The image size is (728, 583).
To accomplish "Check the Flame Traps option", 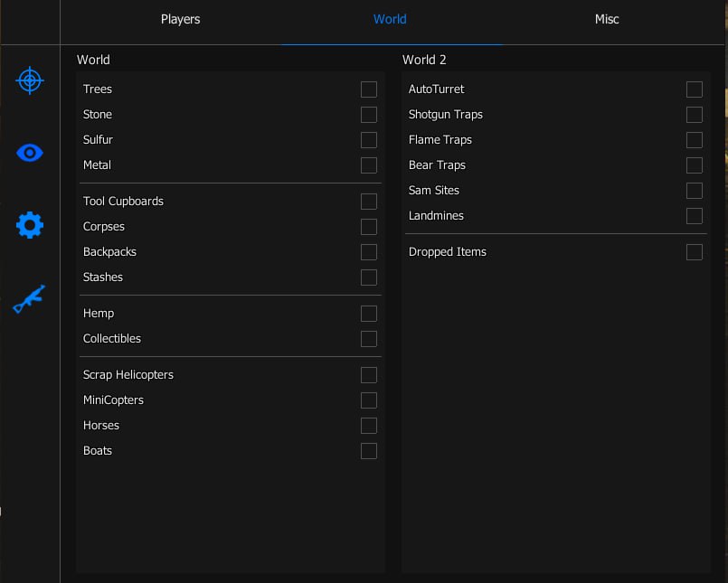I will [x=695, y=140].
